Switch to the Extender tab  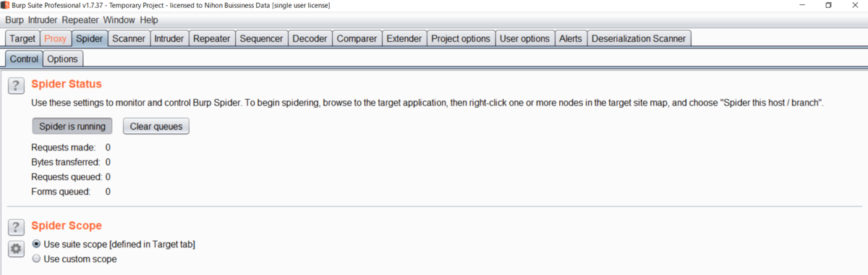click(x=404, y=38)
